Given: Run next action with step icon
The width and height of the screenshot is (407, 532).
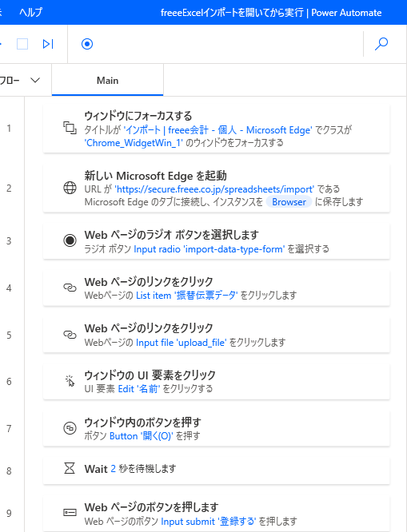Looking at the screenshot, I should [x=48, y=44].
